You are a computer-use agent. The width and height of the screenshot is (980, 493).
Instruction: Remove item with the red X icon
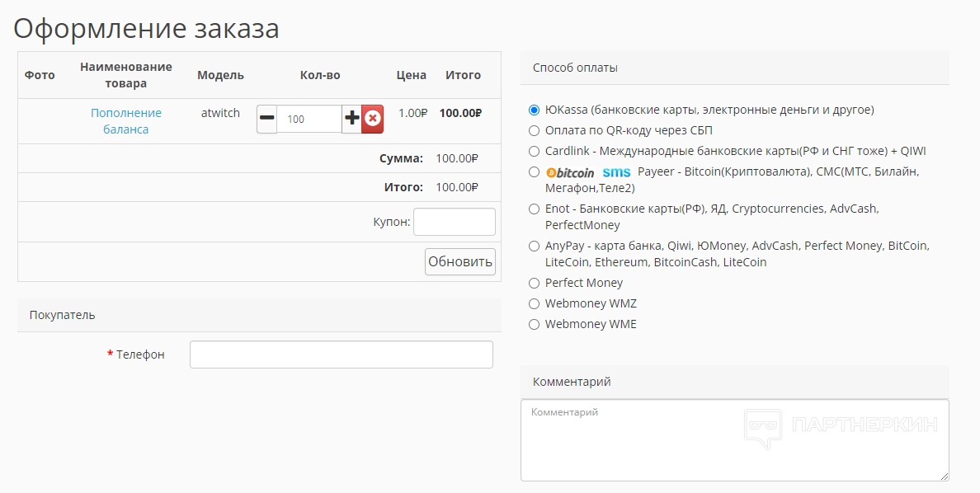tap(373, 119)
